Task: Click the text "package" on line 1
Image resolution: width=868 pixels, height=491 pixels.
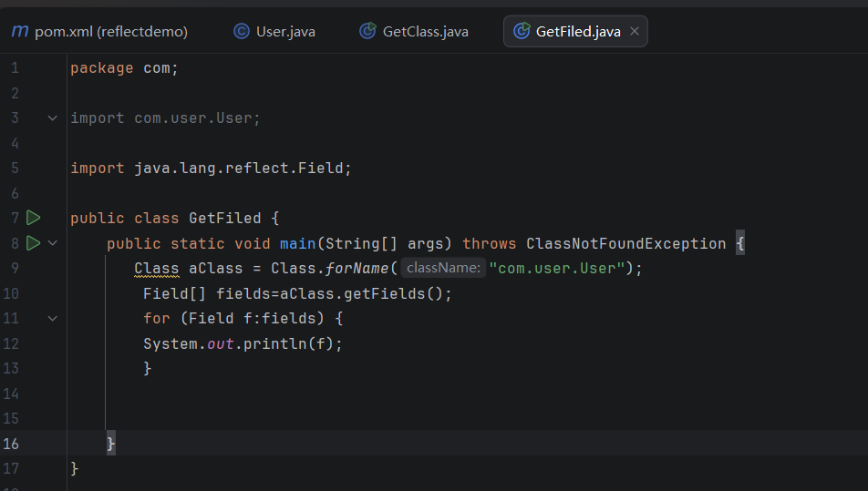Action: point(102,68)
